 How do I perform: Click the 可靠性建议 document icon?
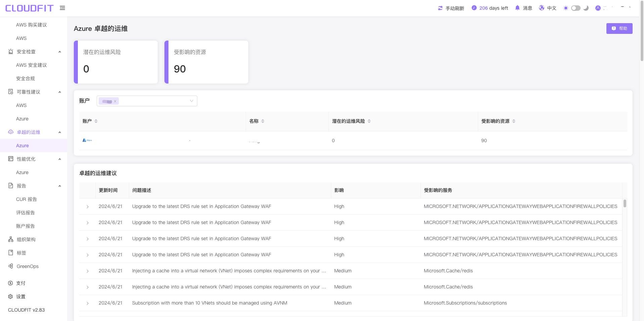11,92
